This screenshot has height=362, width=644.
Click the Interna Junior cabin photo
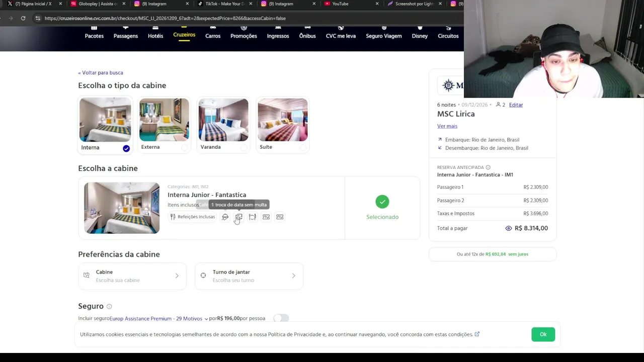pos(122,208)
